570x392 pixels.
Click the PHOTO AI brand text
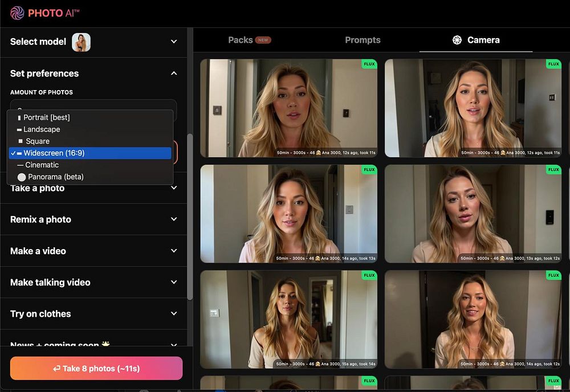point(54,13)
